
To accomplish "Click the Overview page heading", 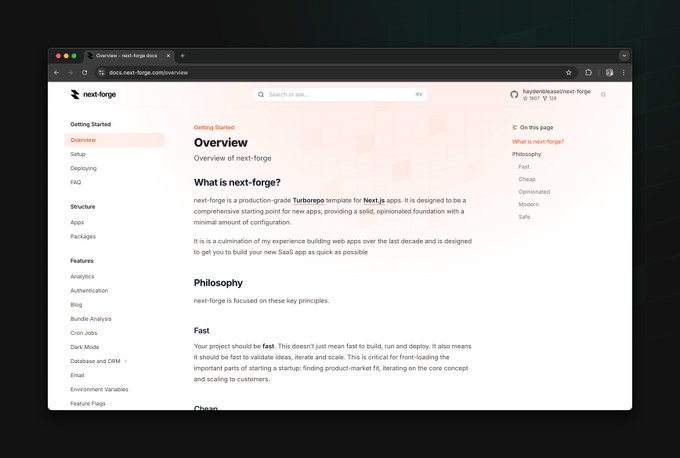I will click(x=221, y=143).
